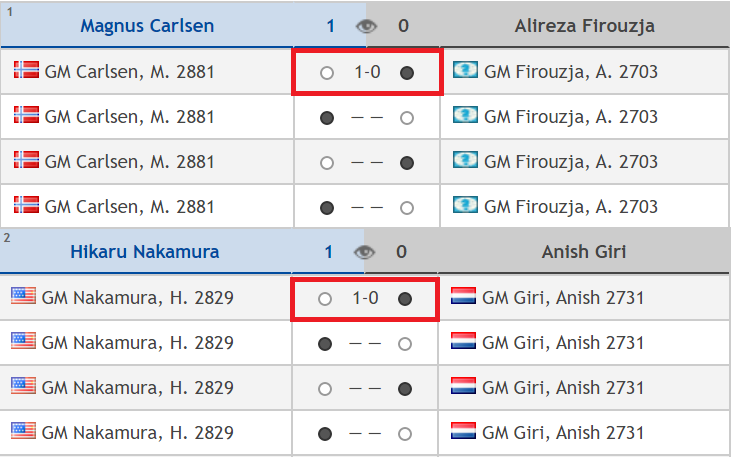Screen dimensions: 731x458
Task: Click white piece circle beside Giri's last game
Action: pos(404,434)
